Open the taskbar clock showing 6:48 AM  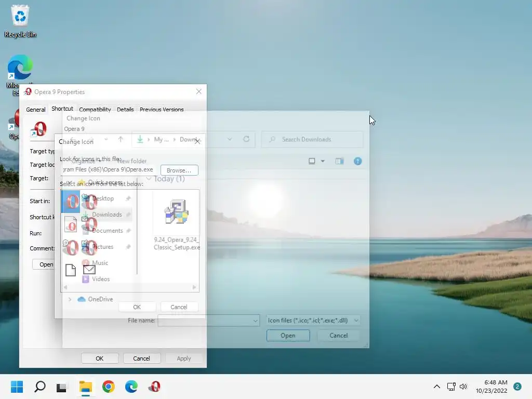[x=491, y=387]
